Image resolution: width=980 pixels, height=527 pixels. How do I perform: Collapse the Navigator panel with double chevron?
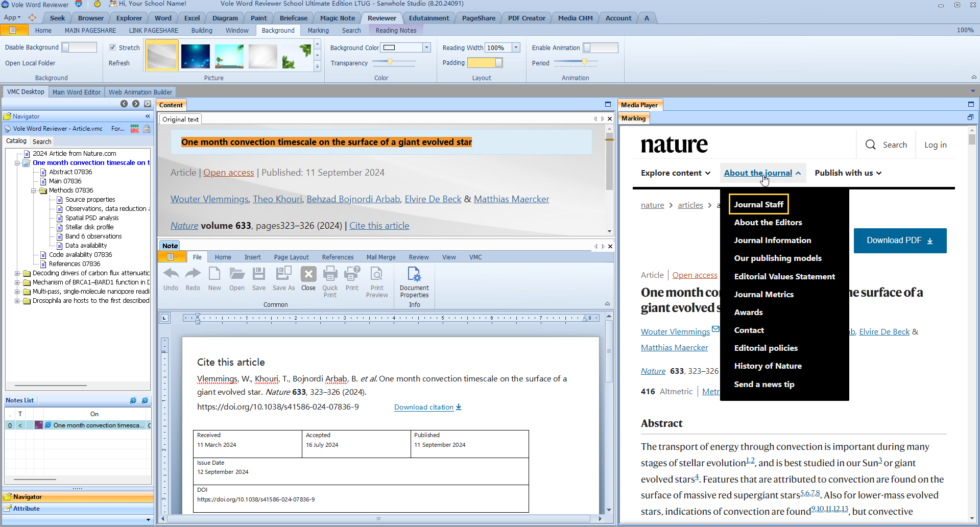click(x=148, y=116)
